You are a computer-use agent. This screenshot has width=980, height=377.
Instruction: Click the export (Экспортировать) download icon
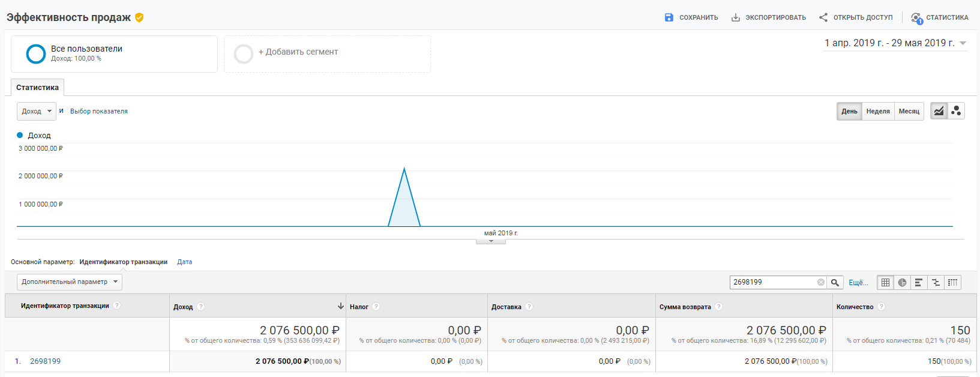point(735,17)
